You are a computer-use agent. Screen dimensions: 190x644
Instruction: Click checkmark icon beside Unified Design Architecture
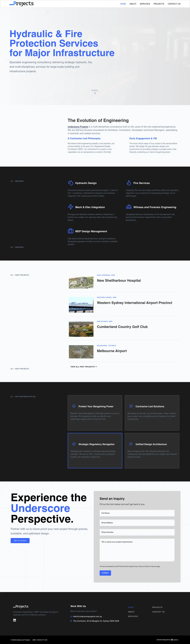[131, 444]
